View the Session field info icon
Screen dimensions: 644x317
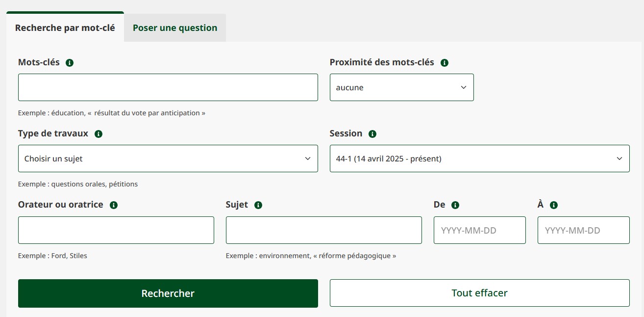[x=372, y=133]
